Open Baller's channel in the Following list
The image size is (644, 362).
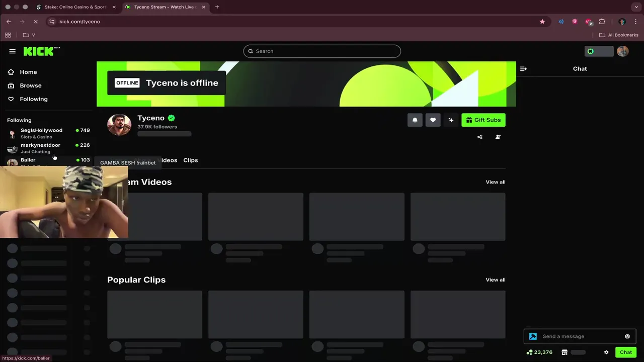coord(48,161)
